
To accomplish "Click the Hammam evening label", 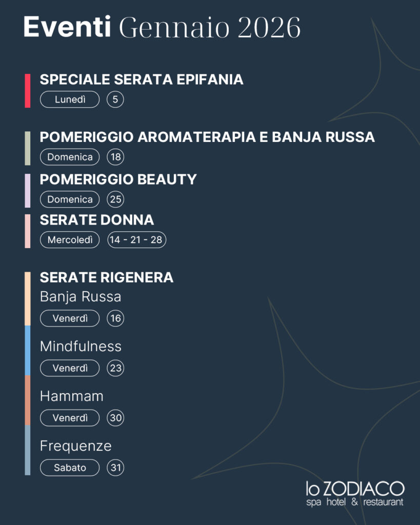I will pyautogui.click(x=72, y=396).
